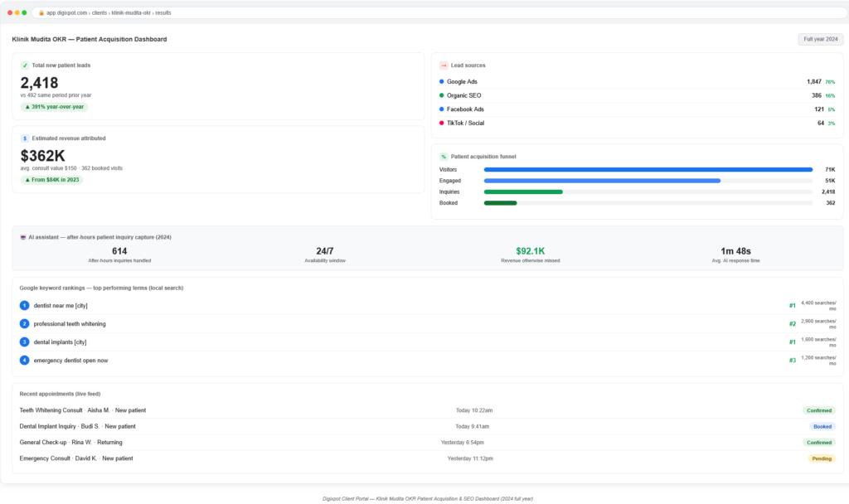The image size is (849, 504).
Task: Open the Full year 2024 period selector
Action: pyautogui.click(x=820, y=39)
